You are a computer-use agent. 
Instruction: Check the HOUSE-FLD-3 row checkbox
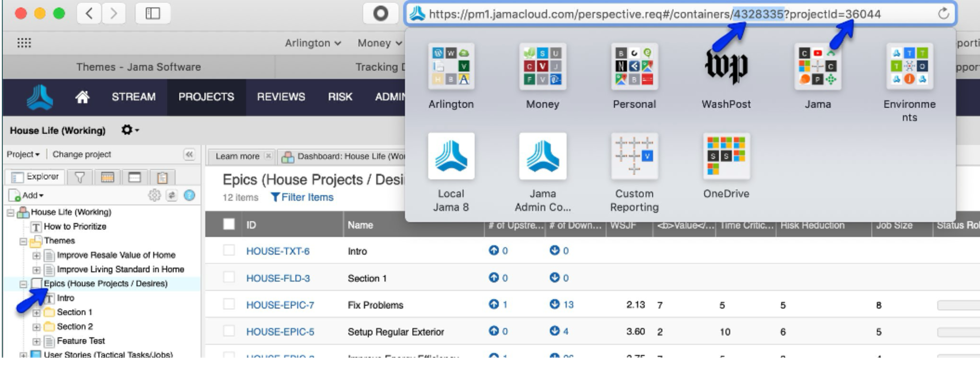click(229, 277)
